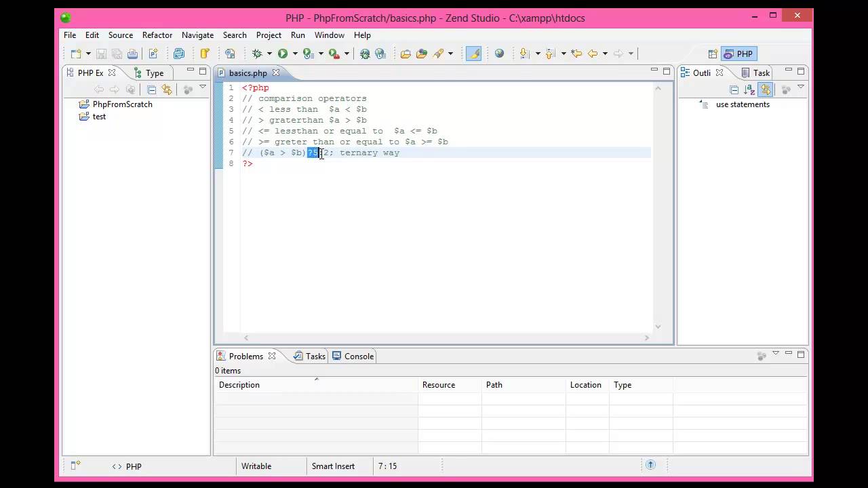
Task: Open the Back history dropdown arrow
Action: point(605,54)
